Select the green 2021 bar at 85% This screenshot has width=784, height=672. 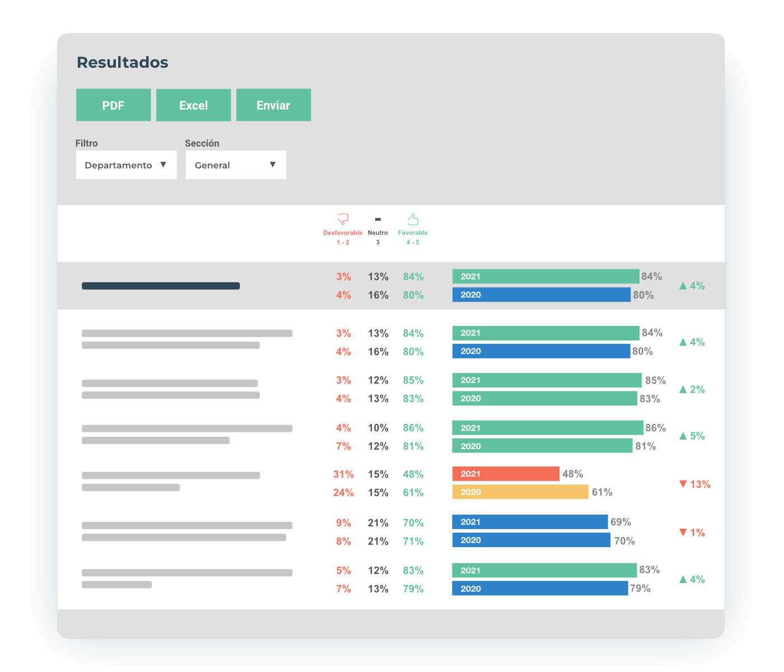547,380
